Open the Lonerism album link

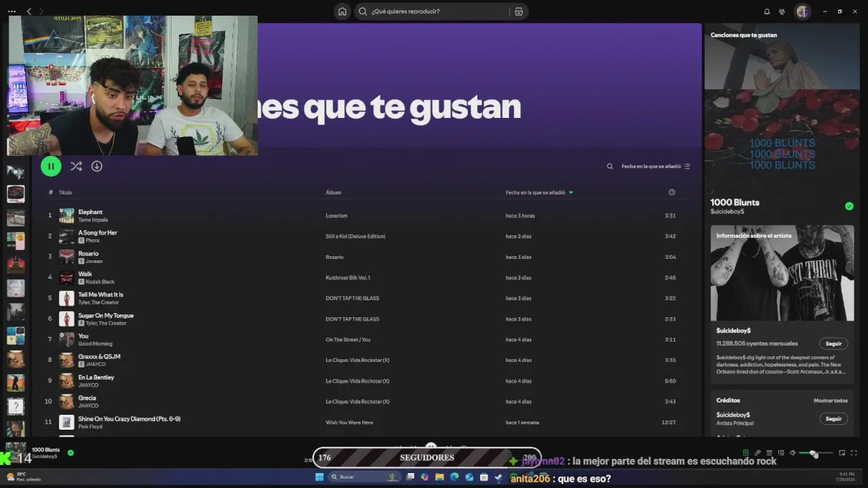coord(336,216)
